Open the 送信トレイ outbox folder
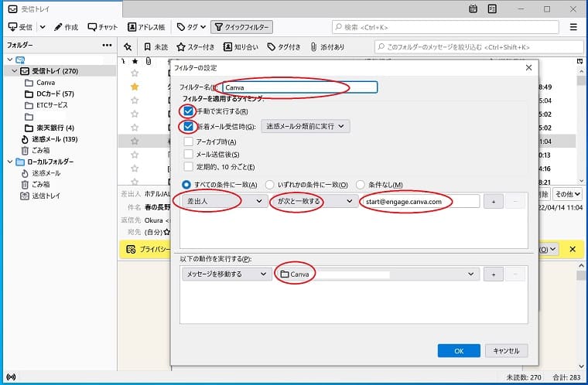The image size is (588, 385). pyautogui.click(x=46, y=196)
